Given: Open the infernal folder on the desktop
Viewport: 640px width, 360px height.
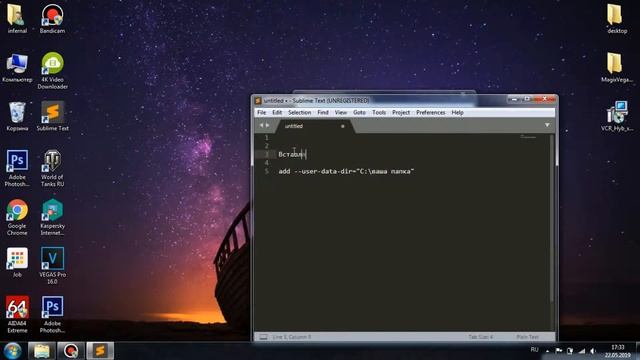Looking at the screenshot, I should [17, 18].
